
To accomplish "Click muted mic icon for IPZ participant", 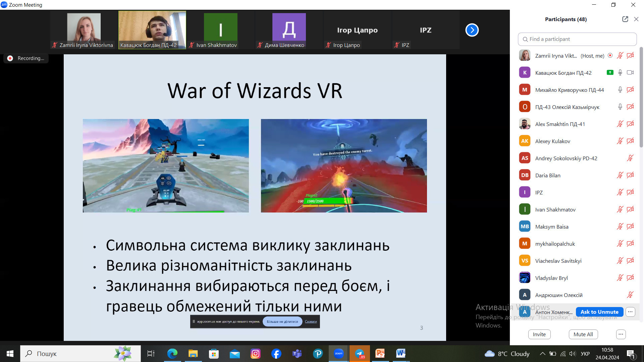I will 620,192.
